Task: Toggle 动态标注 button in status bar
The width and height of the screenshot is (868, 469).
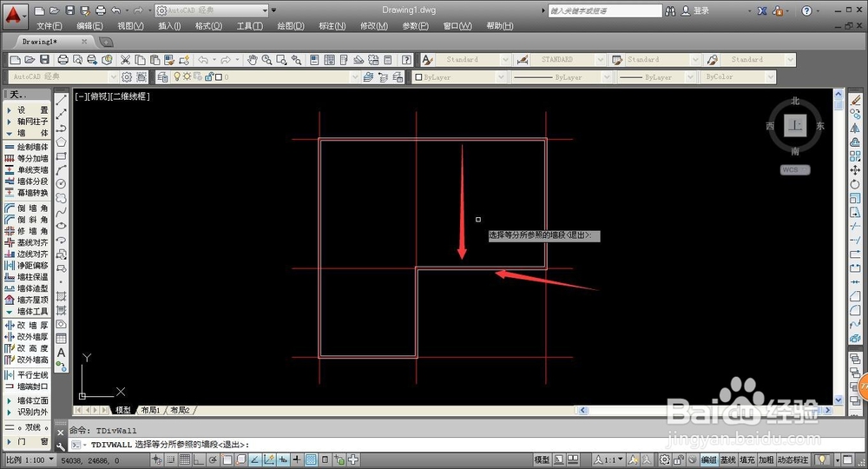Action: coord(792,460)
